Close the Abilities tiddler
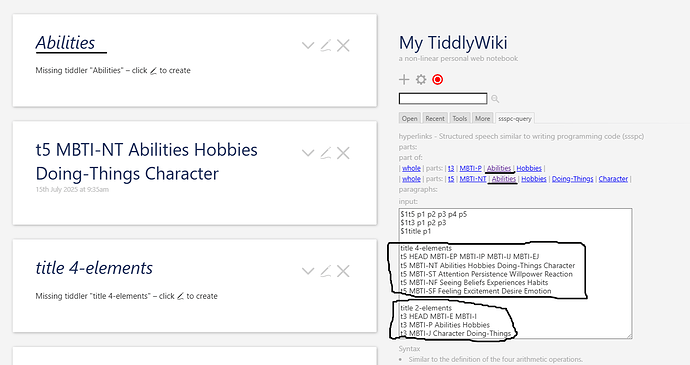690x365 pixels. click(343, 45)
